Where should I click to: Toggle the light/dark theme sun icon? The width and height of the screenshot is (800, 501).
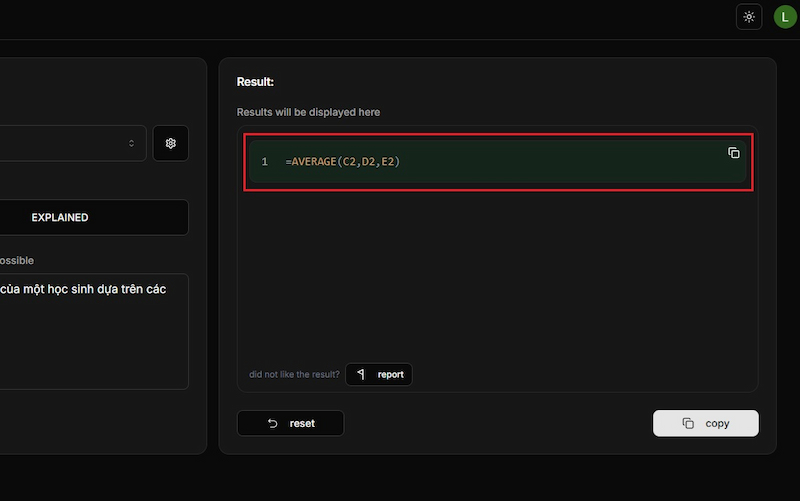pos(749,17)
